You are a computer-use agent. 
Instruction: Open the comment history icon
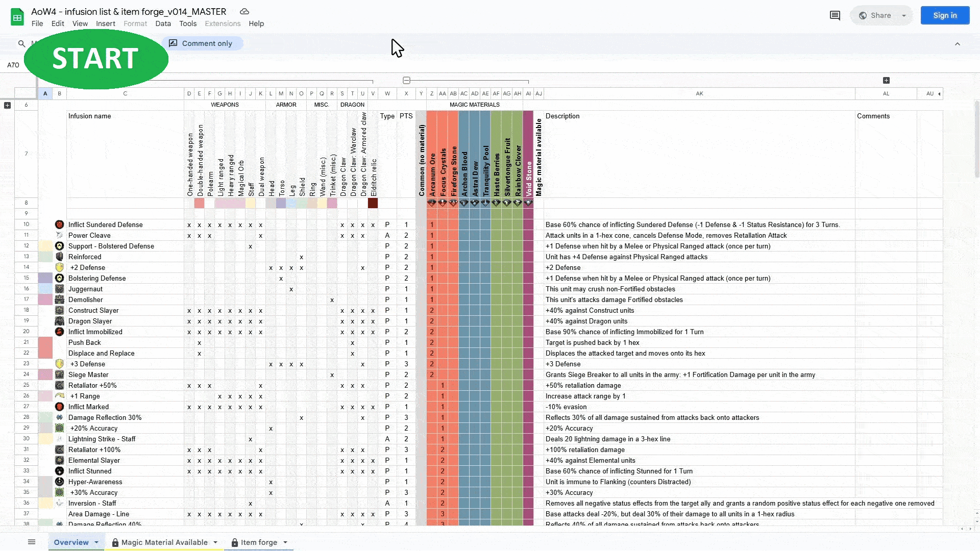coord(835,15)
